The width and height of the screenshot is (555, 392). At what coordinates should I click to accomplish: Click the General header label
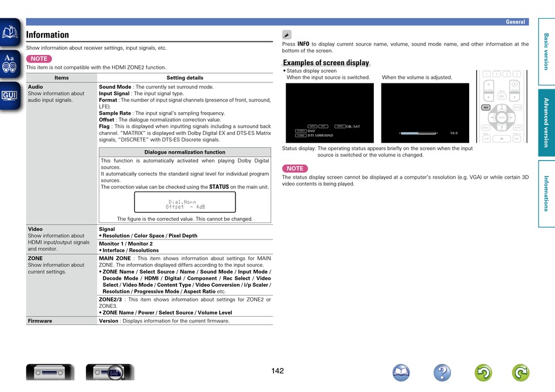(x=515, y=22)
